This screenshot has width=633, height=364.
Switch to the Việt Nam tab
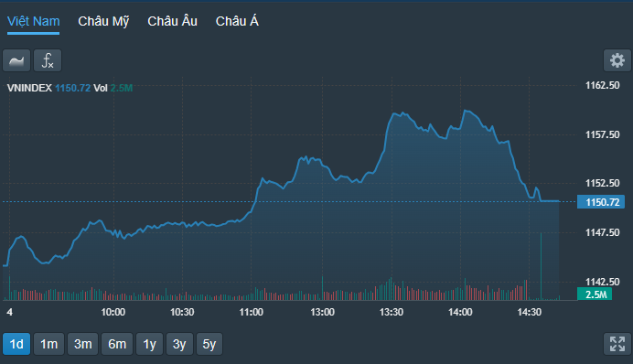34,21
